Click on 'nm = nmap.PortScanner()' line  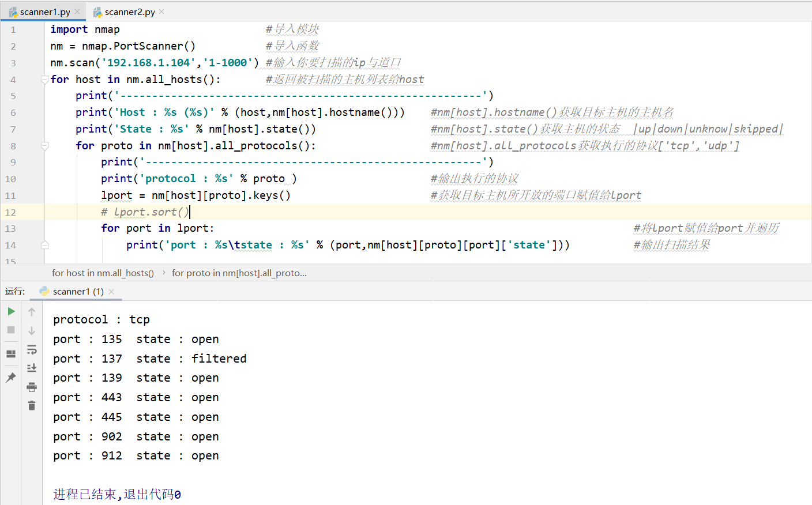click(123, 46)
